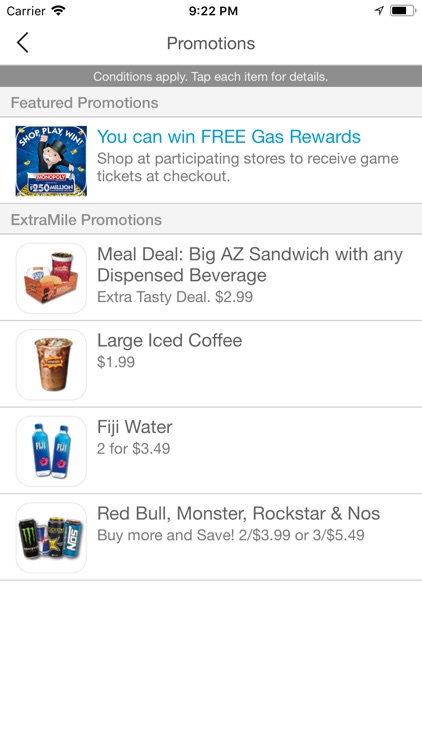Image resolution: width=422 pixels, height=750 pixels.
Task: Tap the 9:22 PM clock
Action: click(x=213, y=11)
